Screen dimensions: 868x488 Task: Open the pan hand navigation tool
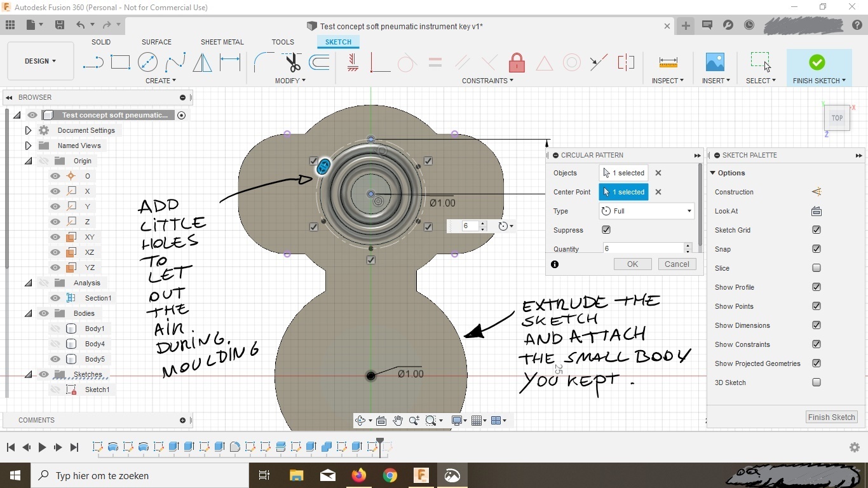tap(398, 420)
